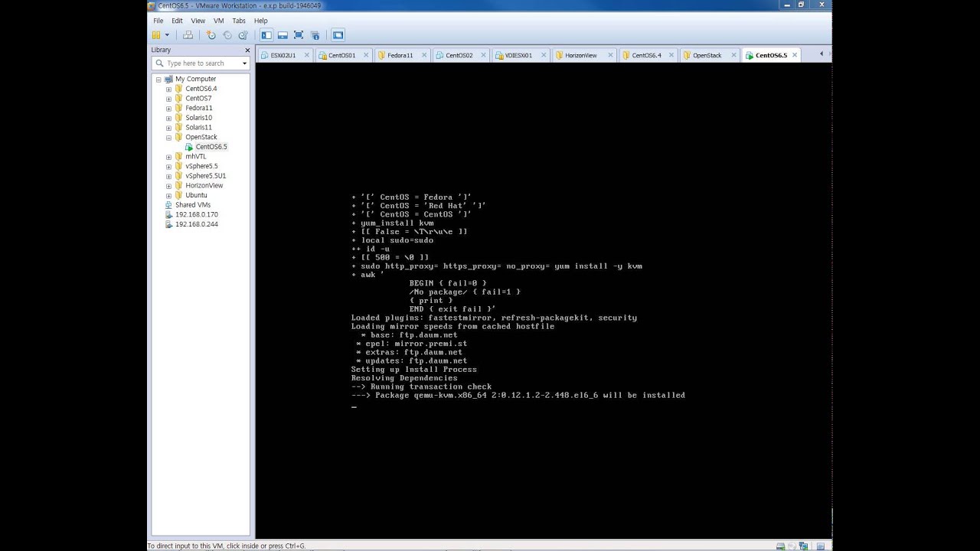Expand the Ubuntu folder
The width and height of the screenshot is (980, 551).
[x=168, y=195]
